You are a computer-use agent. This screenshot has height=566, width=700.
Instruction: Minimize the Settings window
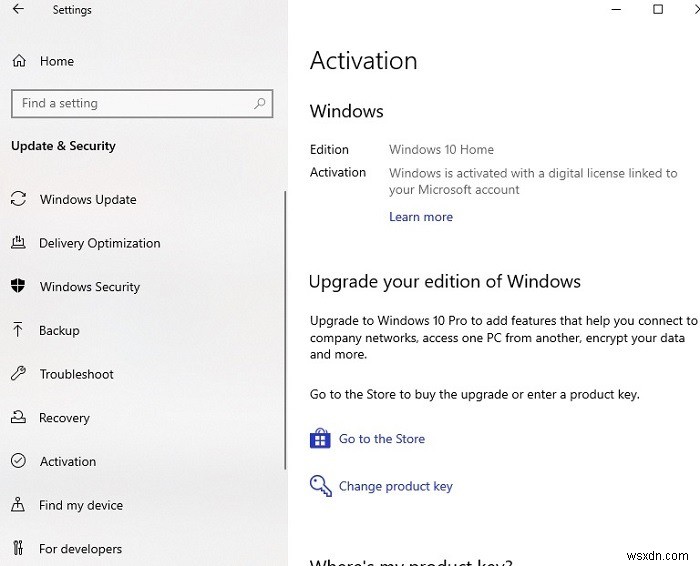(x=616, y=9)
